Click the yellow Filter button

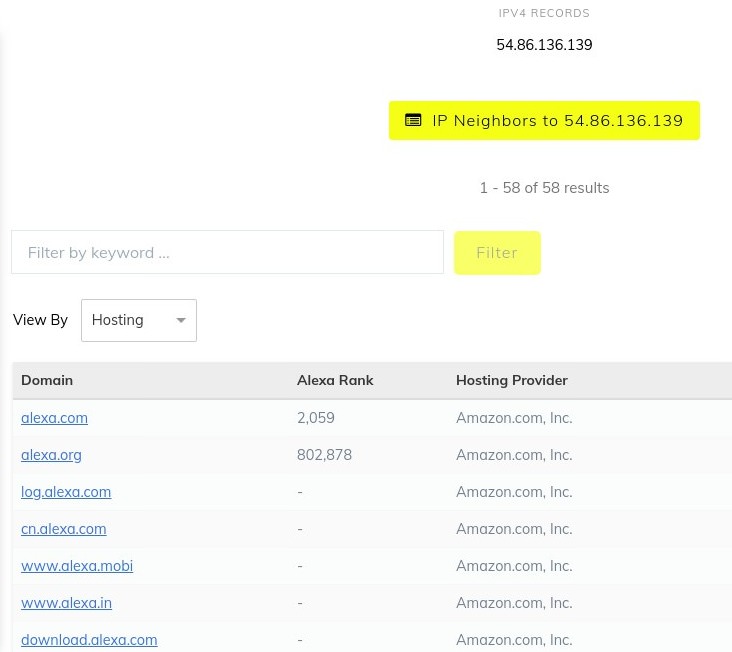[x=497, y=252]
